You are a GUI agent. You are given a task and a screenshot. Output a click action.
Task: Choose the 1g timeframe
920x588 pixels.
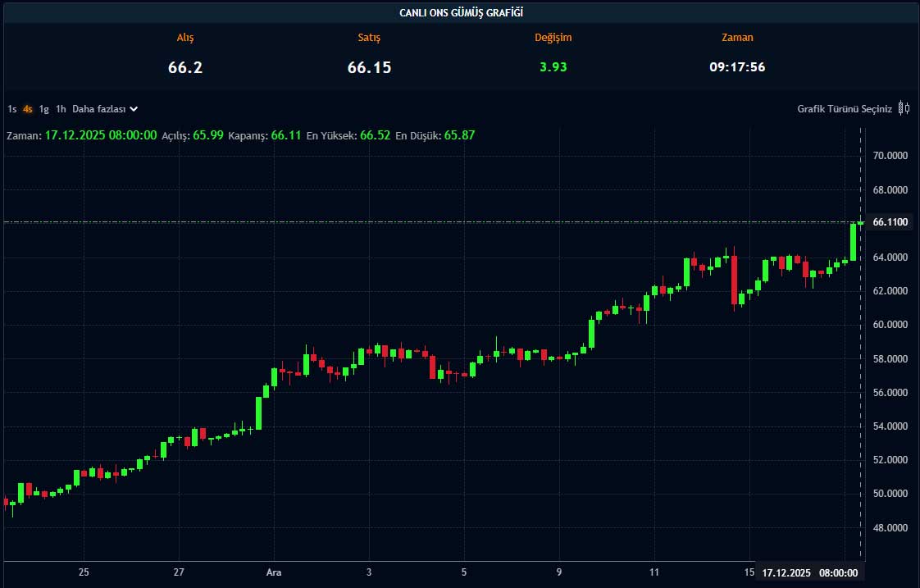[x=44, y=108]
